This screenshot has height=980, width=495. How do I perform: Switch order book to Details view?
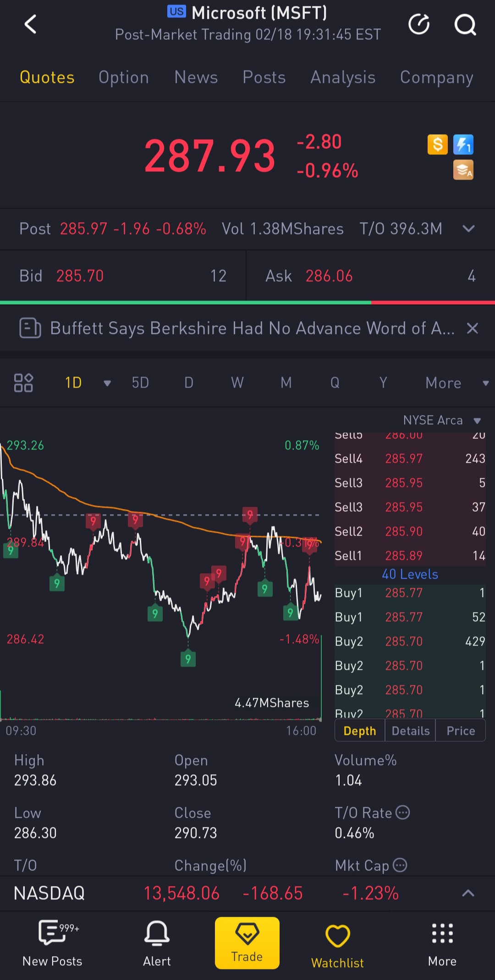point(410,731)
